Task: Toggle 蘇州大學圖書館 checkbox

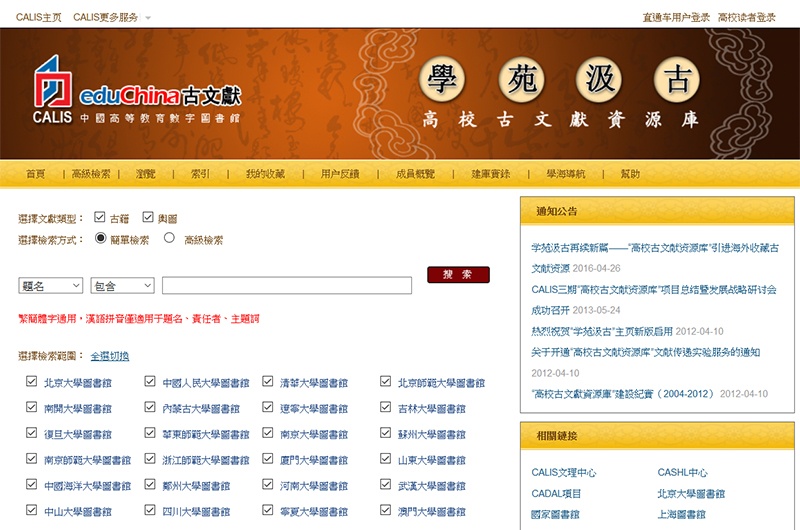Action: (386, 433)
